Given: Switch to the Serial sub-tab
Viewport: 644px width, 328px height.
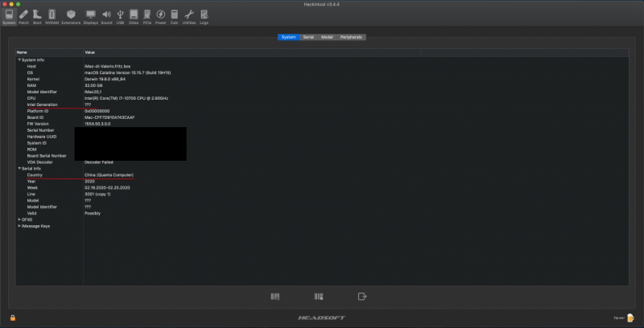Looking at the screenshot, I should pos(308,37).
